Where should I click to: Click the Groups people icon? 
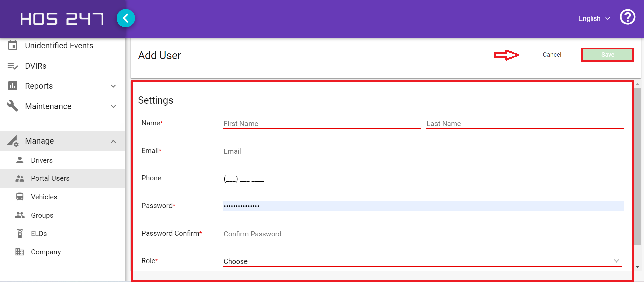coord(20,215)
